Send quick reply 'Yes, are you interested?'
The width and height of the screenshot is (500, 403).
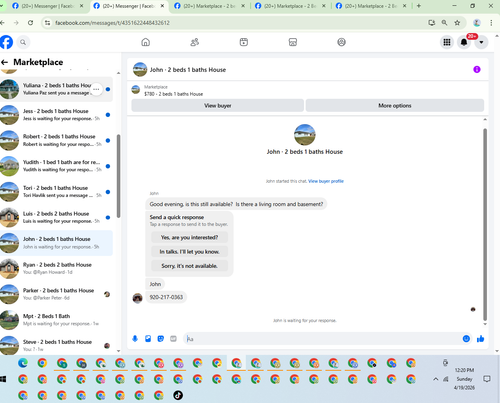point(189,237)
